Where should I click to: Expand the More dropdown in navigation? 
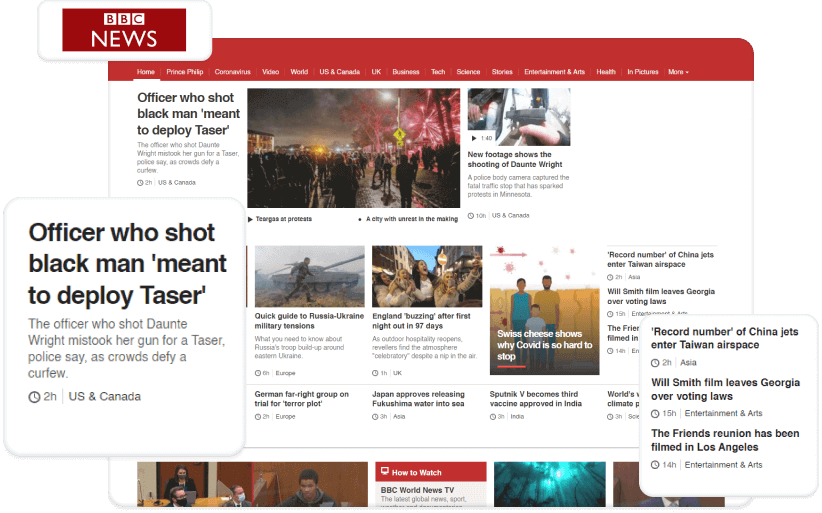click(678, 72)
